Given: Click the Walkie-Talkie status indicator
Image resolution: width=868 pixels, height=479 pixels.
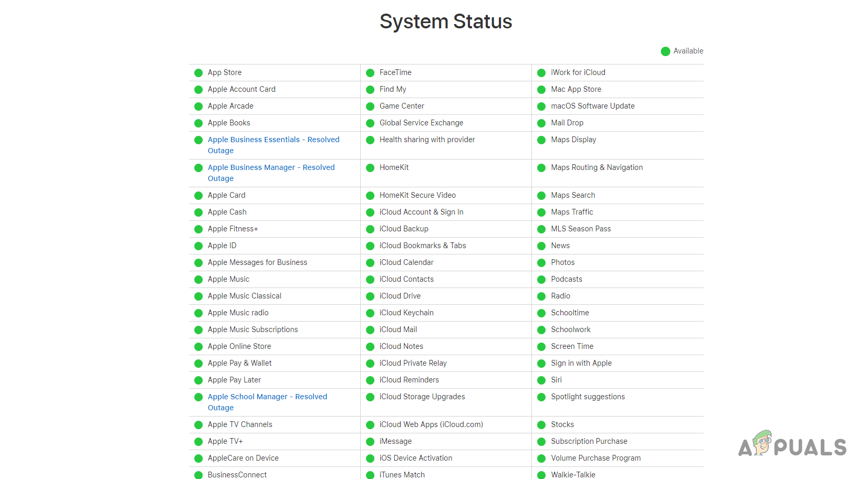Looking at the screenshot, I should pos(541,474).
